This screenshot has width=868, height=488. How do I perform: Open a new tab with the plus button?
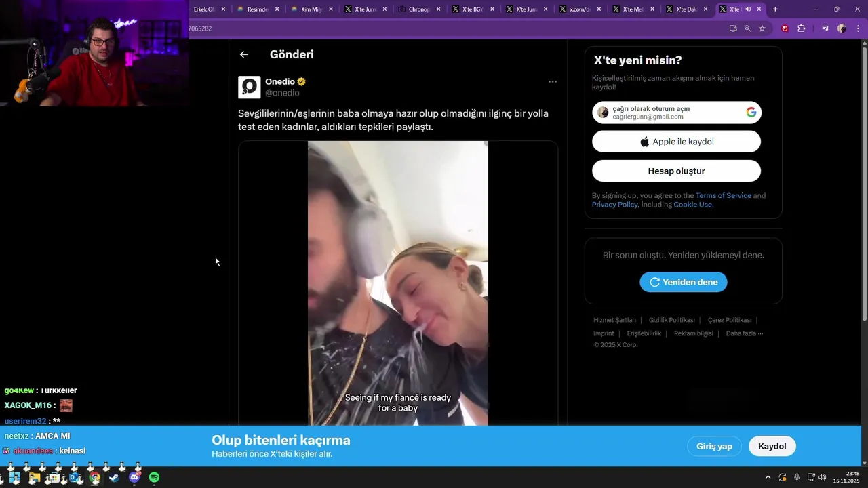(775, 9)
